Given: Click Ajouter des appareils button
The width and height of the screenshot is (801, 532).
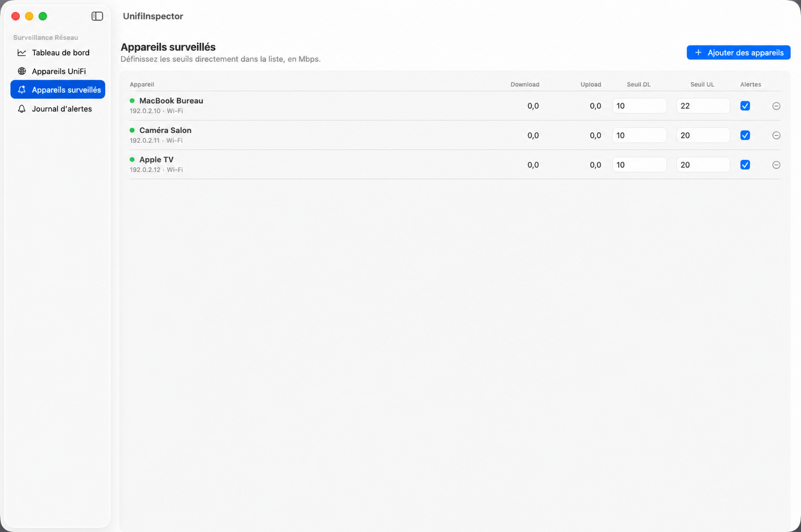Looking at the screenshot, I should [x=739, y=53].
